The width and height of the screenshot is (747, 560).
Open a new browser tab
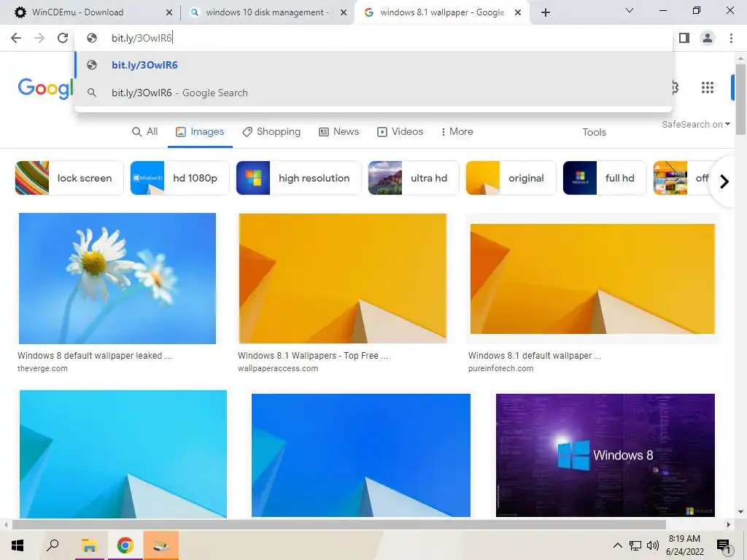point(546,12)
